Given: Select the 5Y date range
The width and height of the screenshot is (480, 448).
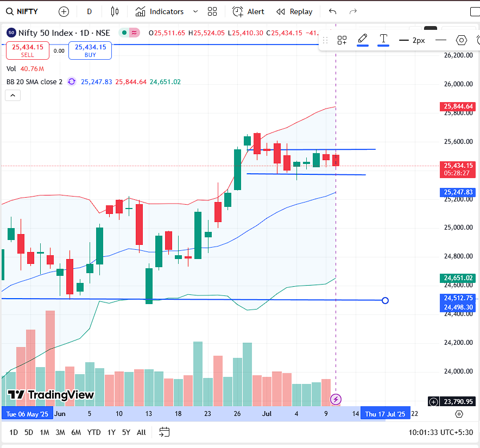Looking at the screenshot, I should [126, 432].
